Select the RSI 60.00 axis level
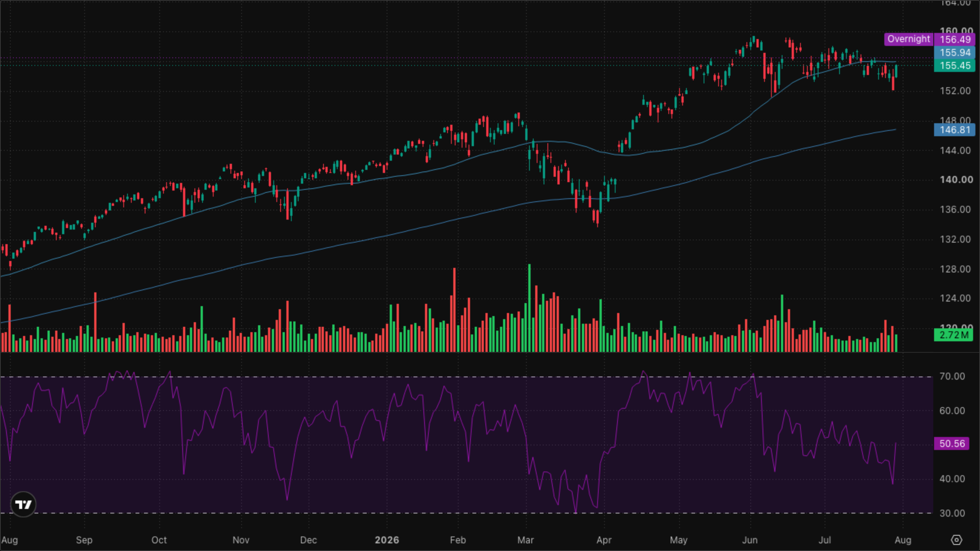 (x=952, y=411)
